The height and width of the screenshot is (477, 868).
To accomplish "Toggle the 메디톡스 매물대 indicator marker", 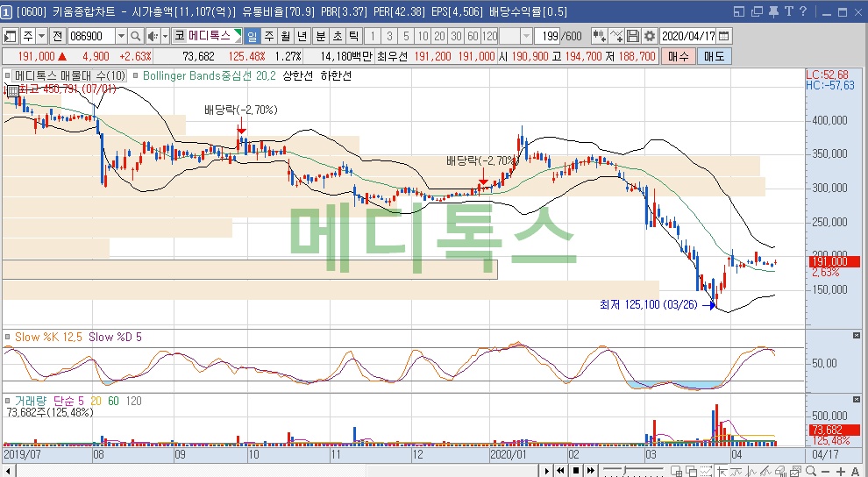I will pyautogui.click(x=8, y=75).
